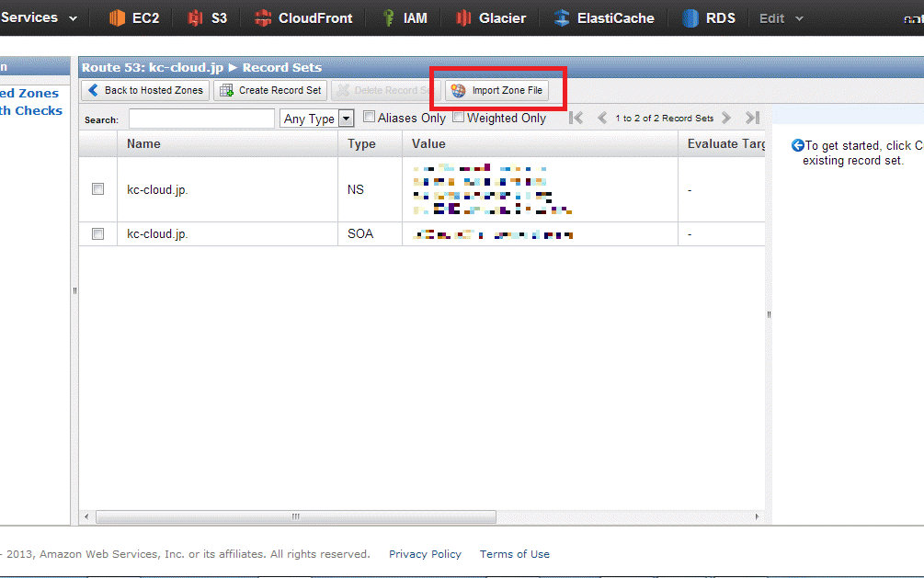Click the horizontal scrollbar right arrow
The image size is (924, 578).
pyautogui.click(x=758, y=516)
